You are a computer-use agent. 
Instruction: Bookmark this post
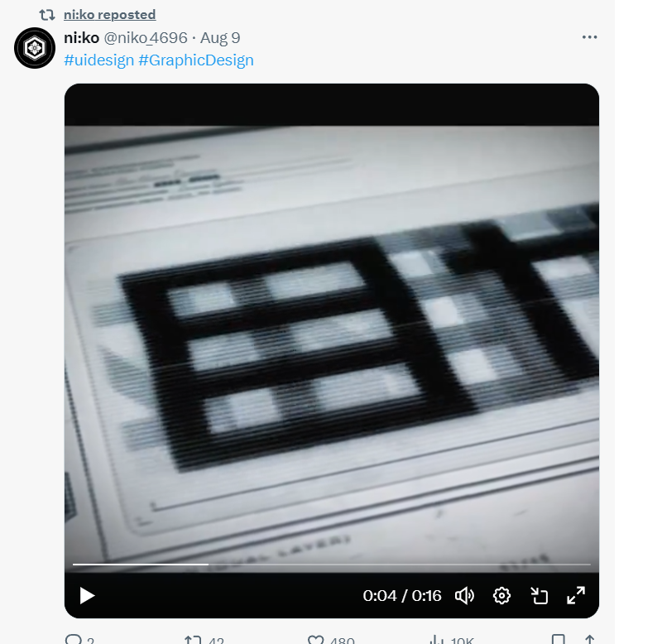pos(558,639)
